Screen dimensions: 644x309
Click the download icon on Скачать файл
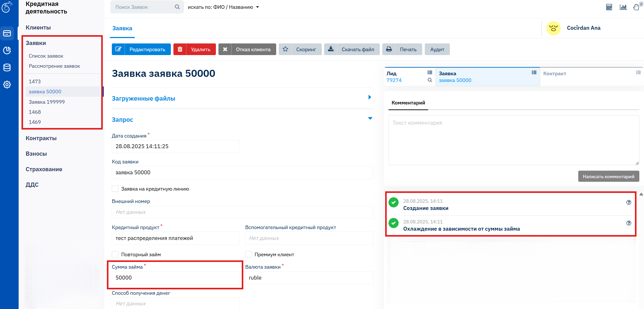(x=331, y=49)
